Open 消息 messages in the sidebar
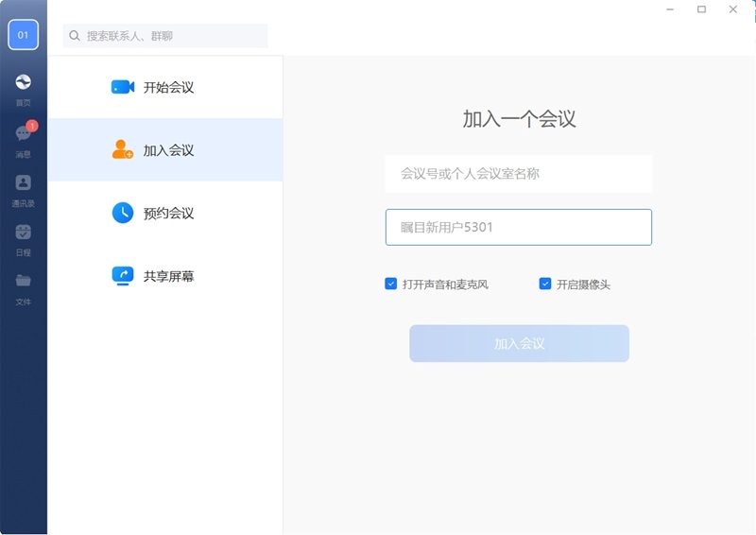The image size is (756, 535). tap(24, 134)
